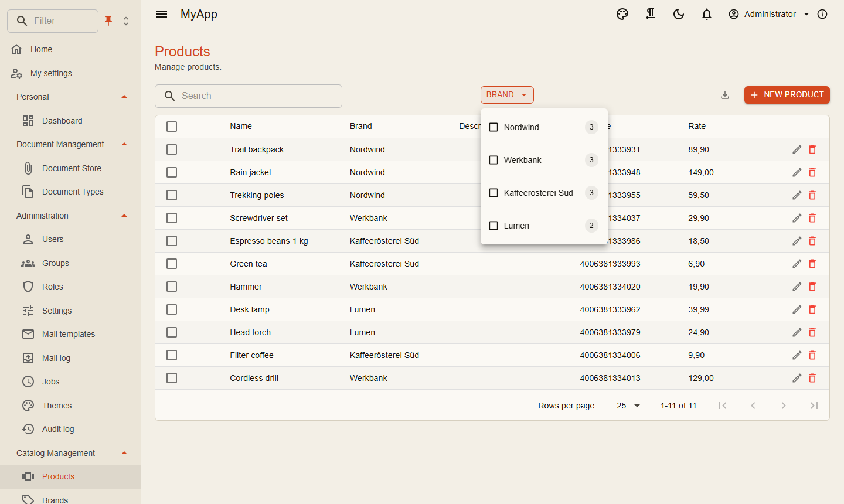
Task: Select the Screwdriver set row checkbox
Action: click(x=172, y=218)
